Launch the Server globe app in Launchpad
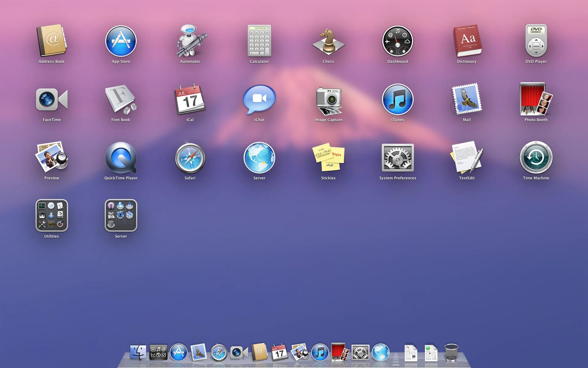Viewport: 588px width, 368px height. pos(259,158)
